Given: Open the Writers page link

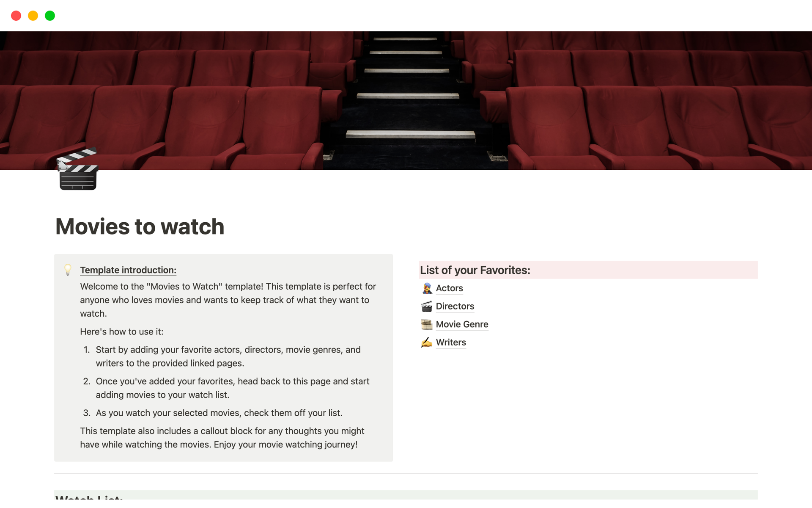Looking at the screenshot, I should [451, 342].
